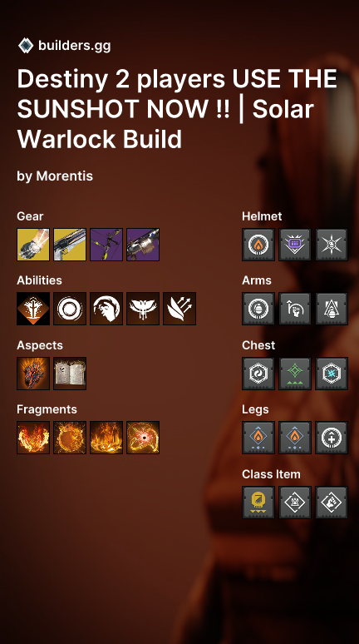The width and height of the screenshot is (359, 644).
Task: Click the purple heavy weapon thumbnail
Action: pos(143,245)
